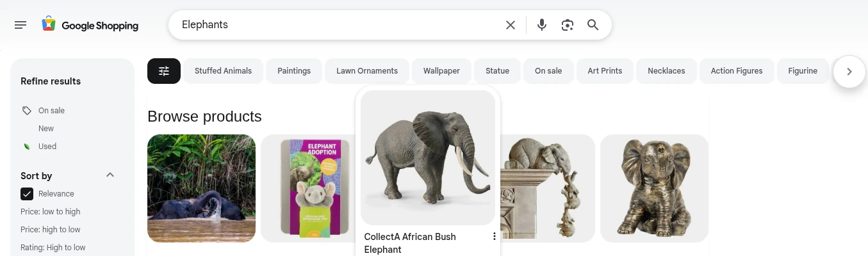The width and height of the screenshot is (868, 256).
Task: Collapse the Sort by section
Action: coord(110,175)
